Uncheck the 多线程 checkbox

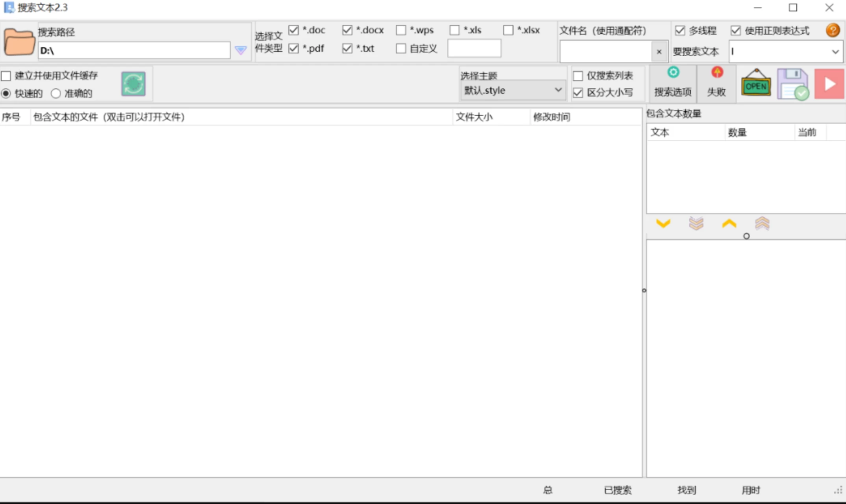click(680, 30)
